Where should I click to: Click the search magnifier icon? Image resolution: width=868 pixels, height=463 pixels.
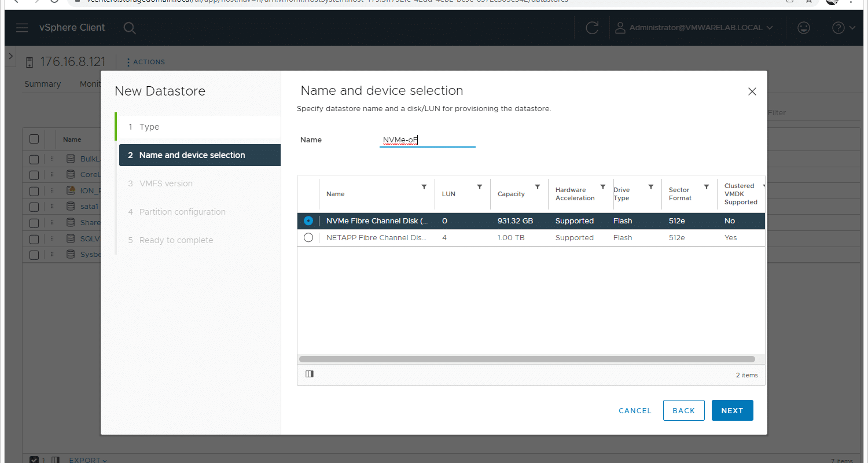[x=130, y=28]
